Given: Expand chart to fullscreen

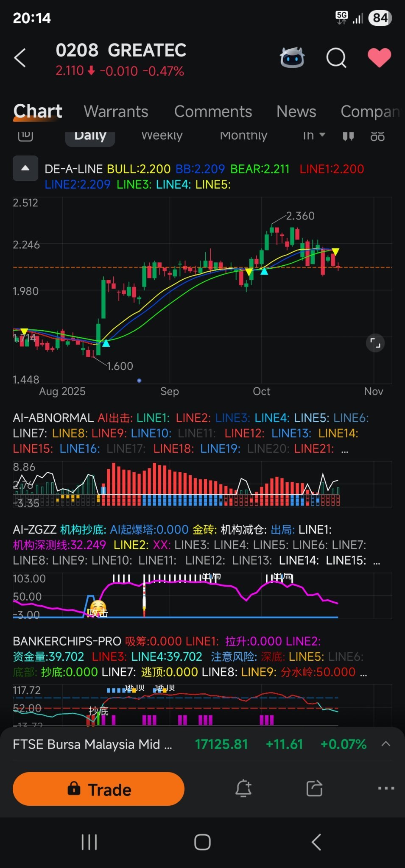Looking at the screenshot, I should click(375, 343).
